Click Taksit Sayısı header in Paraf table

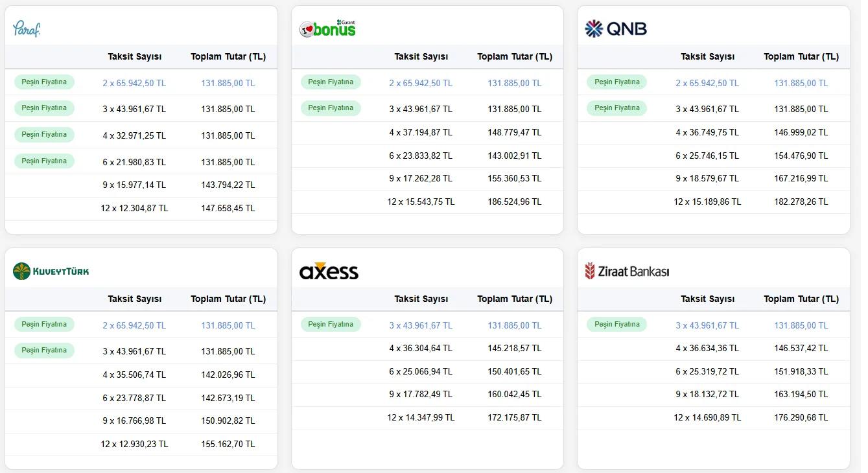(x=135, y=56)
